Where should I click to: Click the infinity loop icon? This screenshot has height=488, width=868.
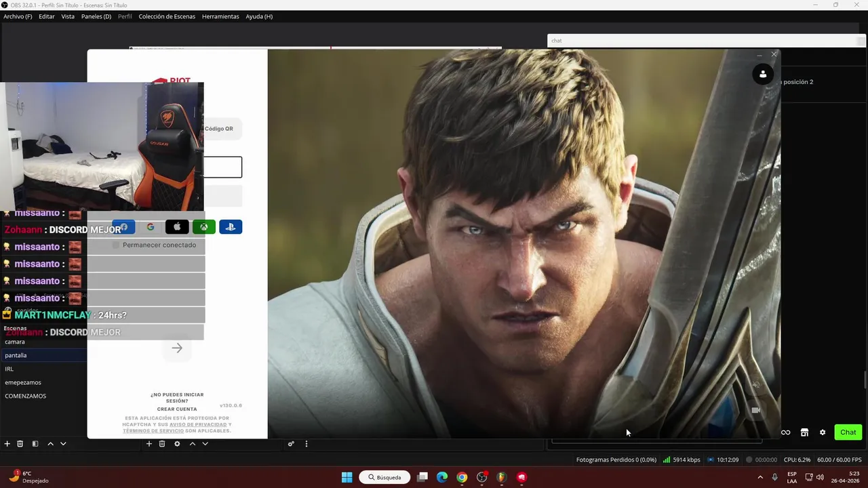(x=785, y=432)
